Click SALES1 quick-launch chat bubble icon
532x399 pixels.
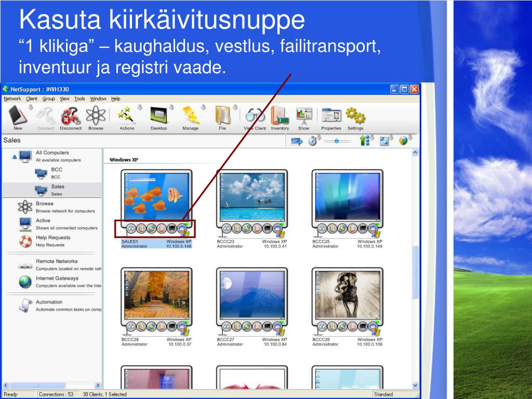[182, 229]
